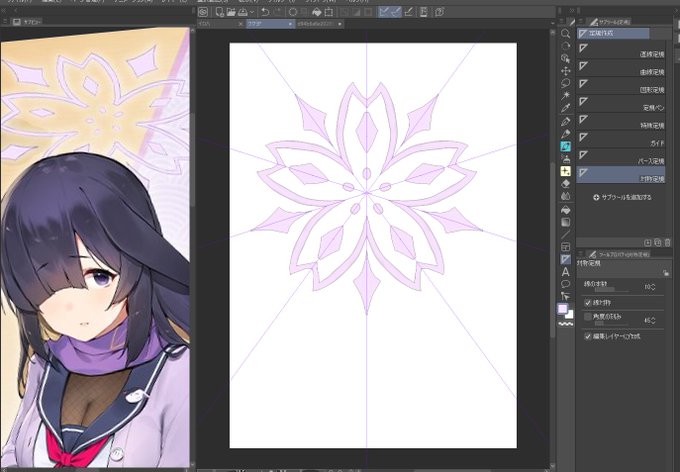
Task: Open the sub tool panel menu
Action: [582, 21]
